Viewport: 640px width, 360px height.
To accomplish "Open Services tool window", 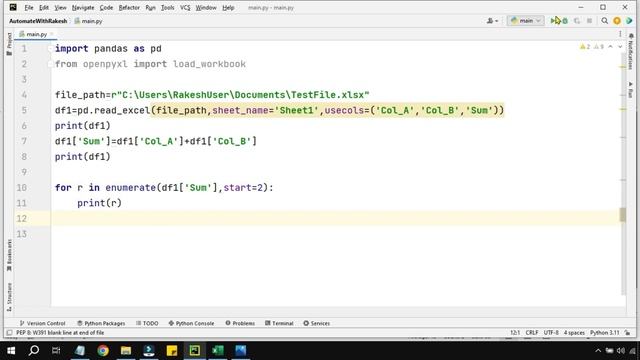I will [316, 323].
